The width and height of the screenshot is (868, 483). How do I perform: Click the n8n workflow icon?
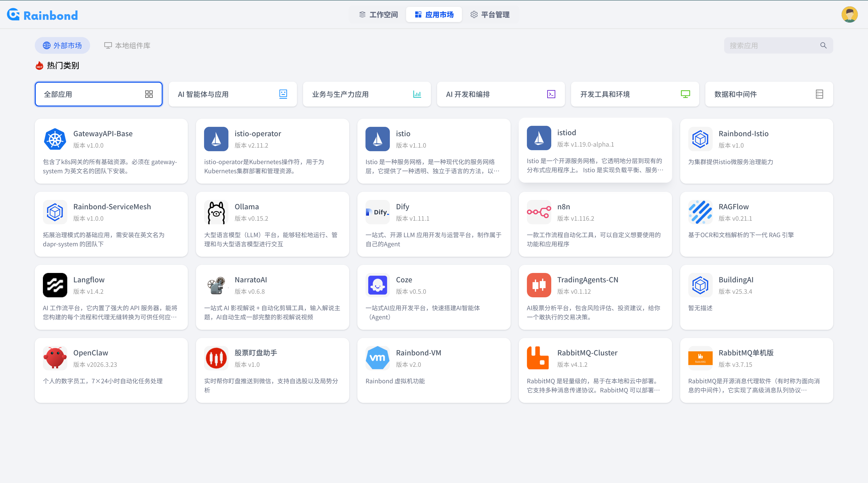tap(539, 212)
